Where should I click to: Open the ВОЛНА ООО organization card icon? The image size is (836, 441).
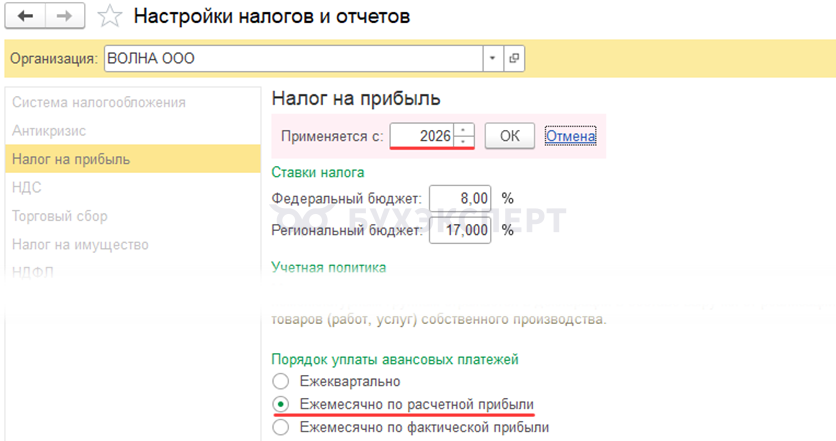tap(514, 58)
